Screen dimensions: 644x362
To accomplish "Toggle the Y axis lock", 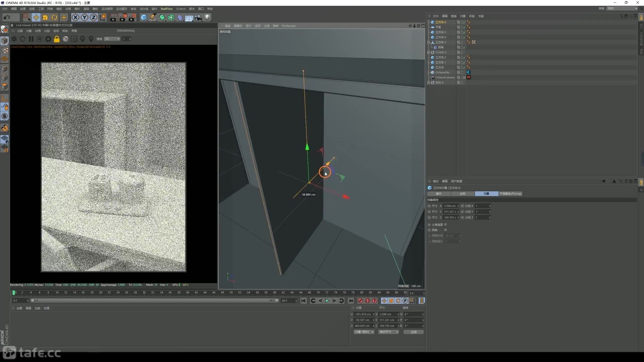I will coord(85,17).
